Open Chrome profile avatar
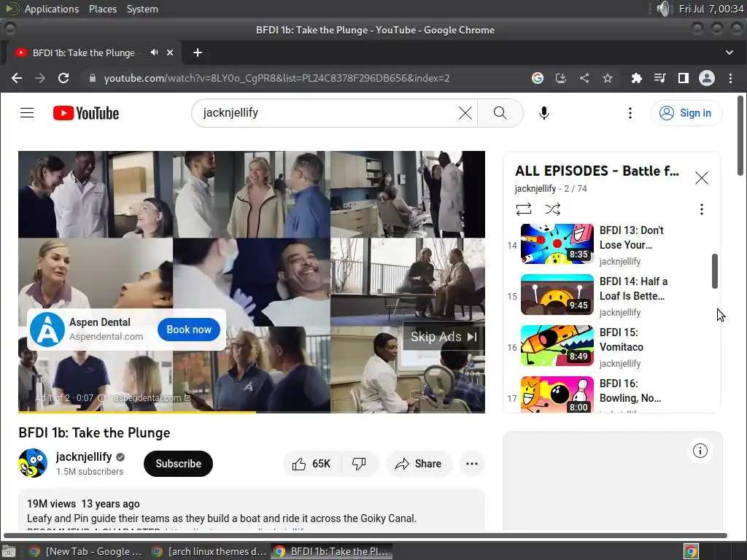747x560 pixels. point(706,78)
